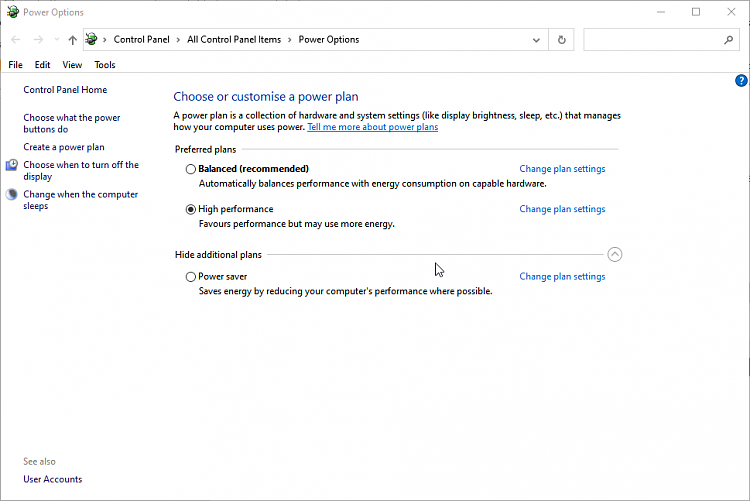Refresh the Power Options page
This screenshot has height=501, width=750.
click(x=562, y=40)
